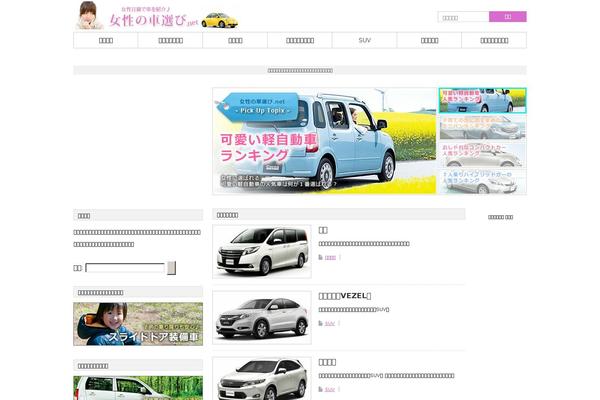600x400 pixels.
Task: Open the third article title beside the white SUV
Action: pyautogui.click(x=327, y=362)
